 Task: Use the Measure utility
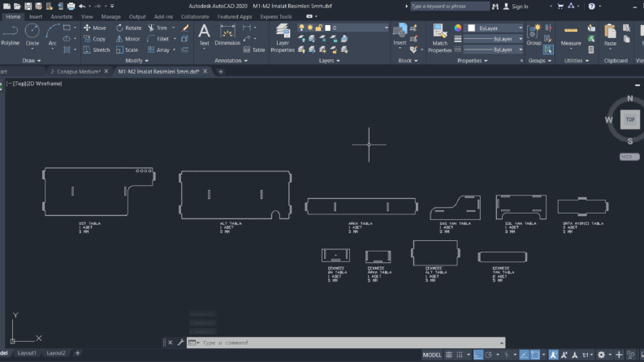click(571, 36)
